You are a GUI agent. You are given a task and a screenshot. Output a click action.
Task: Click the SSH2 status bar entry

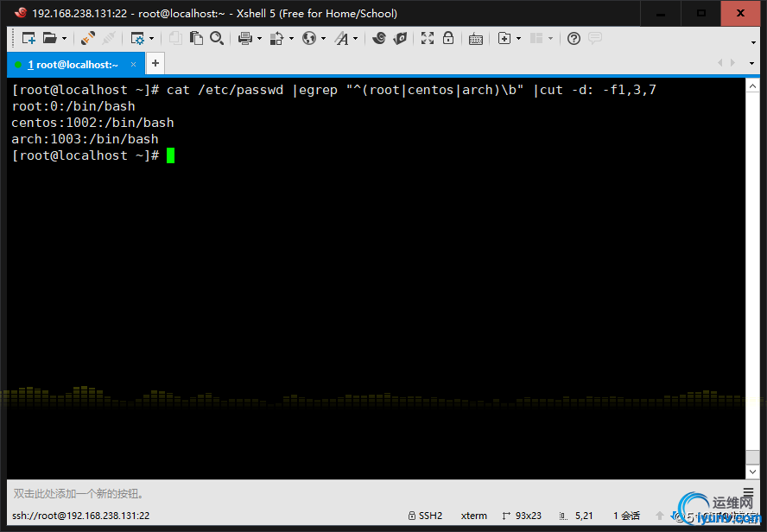[x=425, y=516]
